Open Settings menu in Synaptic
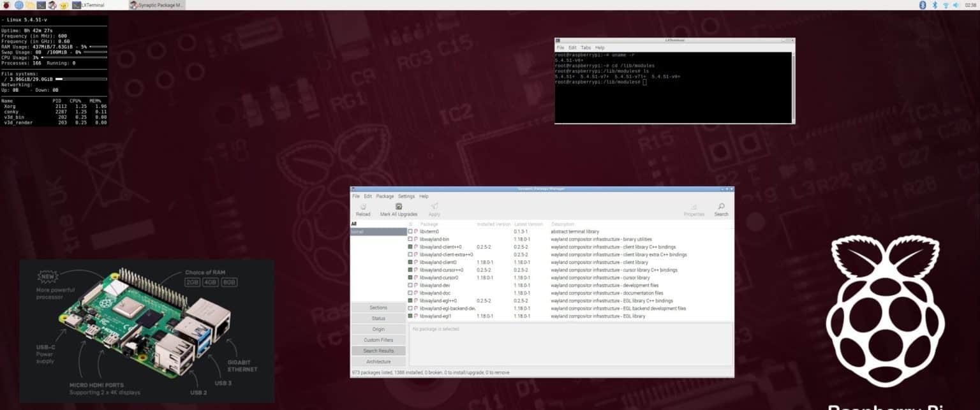Image resolution: width=980 pixels, height=410 pixels. [x=406, y=196]
